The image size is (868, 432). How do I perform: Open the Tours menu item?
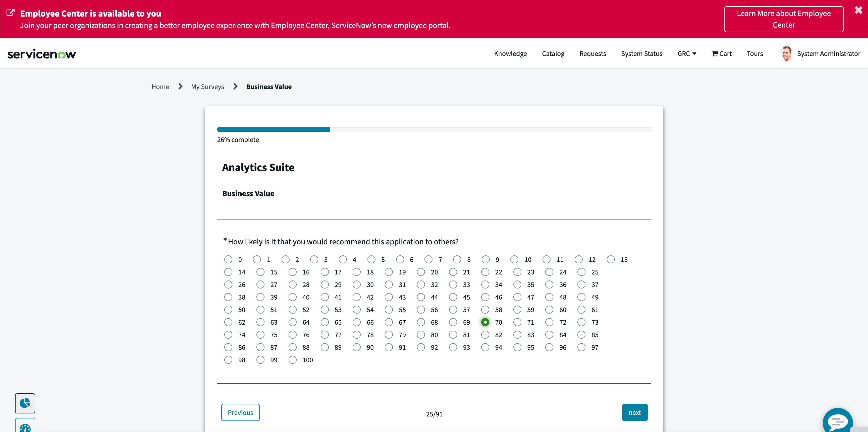click(754, 53)
